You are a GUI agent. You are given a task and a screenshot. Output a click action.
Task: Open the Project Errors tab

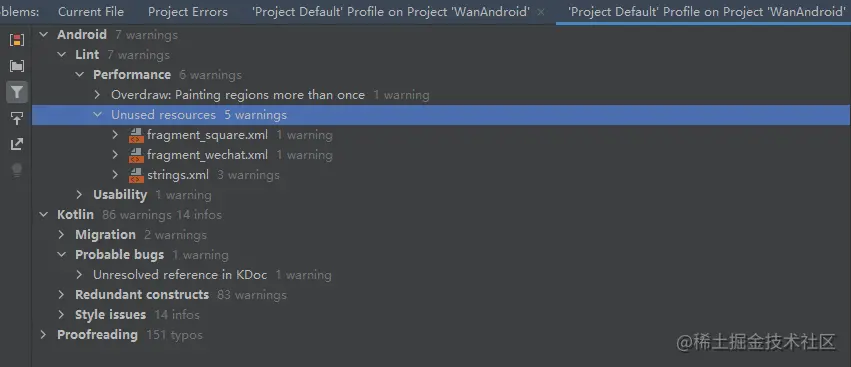188,11
